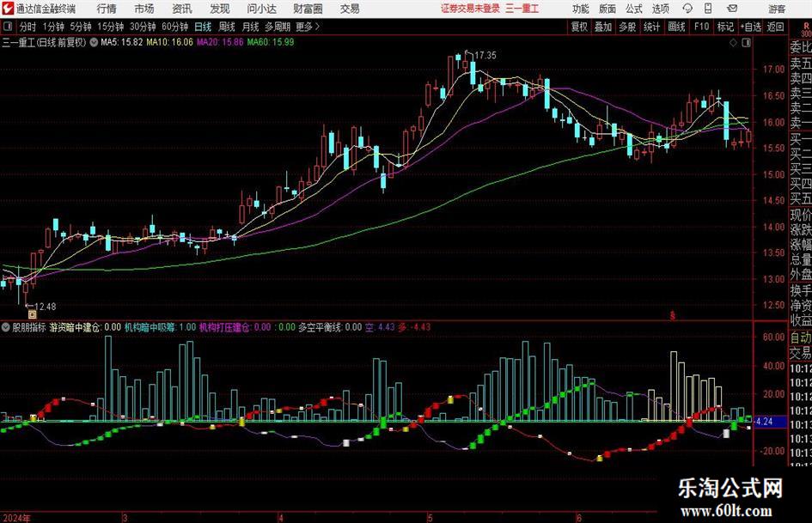Viewport: 812px width, 523px height.
Task: Open the dropdown arrow beside 三一重工 title
Action: tap(94, 42)
